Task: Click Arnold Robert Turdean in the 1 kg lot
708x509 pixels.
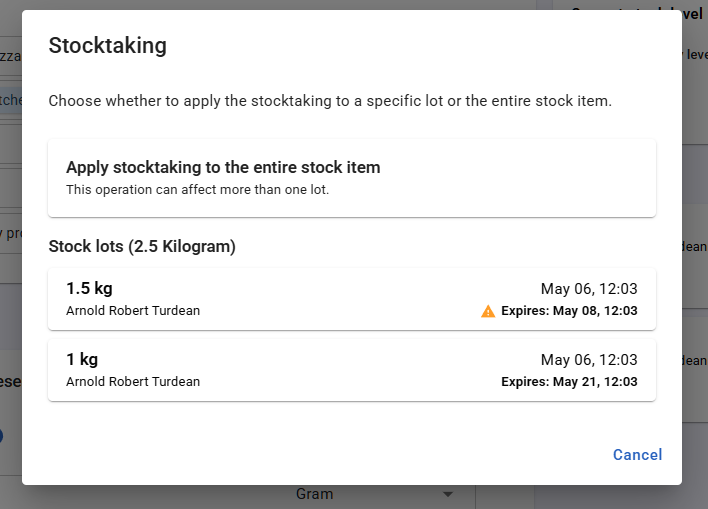Action: (x=133, y=382)
